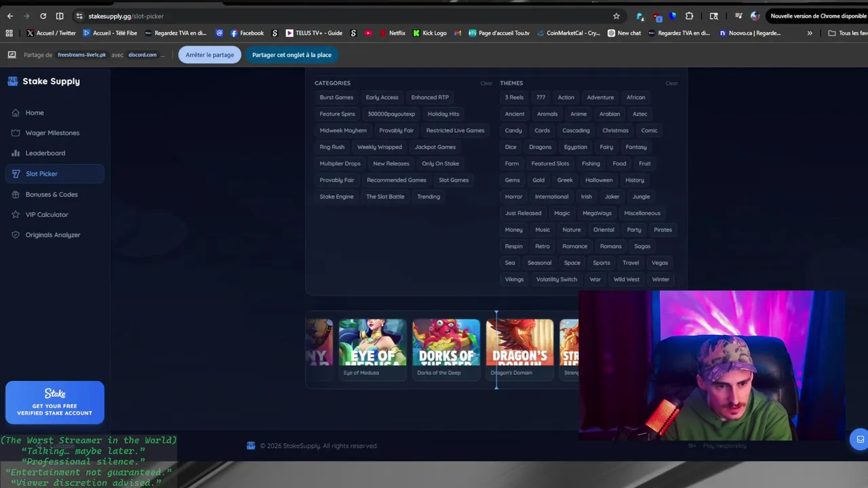868x488 pixels.
Task: Bookmark page with star icon
Action: pos(616,16)
